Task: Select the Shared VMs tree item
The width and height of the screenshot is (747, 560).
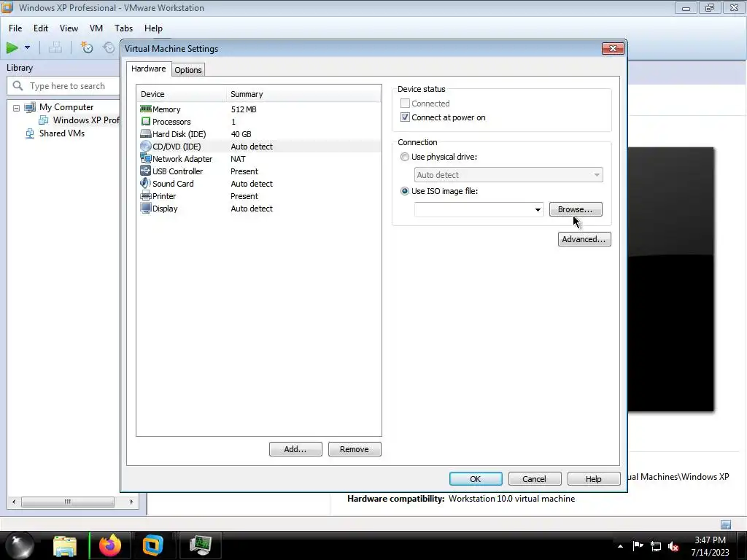Action: pos(62,133)
